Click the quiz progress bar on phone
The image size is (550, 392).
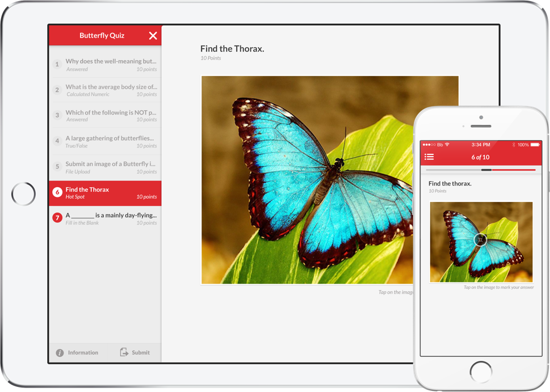[480, 170]
